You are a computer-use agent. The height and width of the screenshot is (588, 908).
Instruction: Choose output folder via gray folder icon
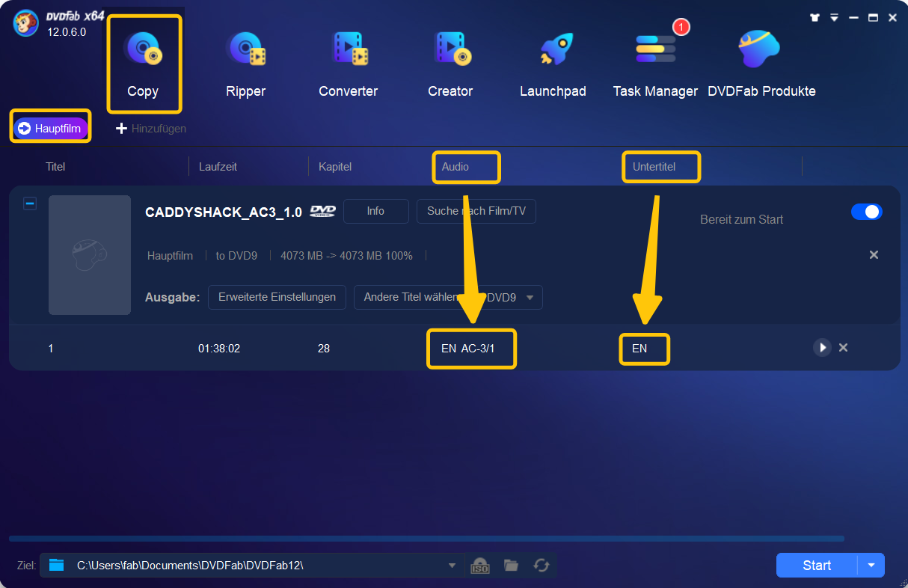(512, 566)
